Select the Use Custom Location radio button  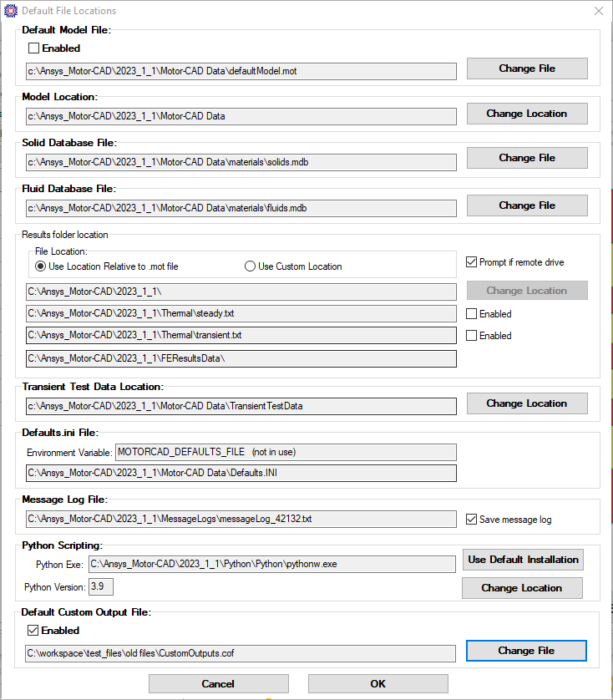point(250,266)
